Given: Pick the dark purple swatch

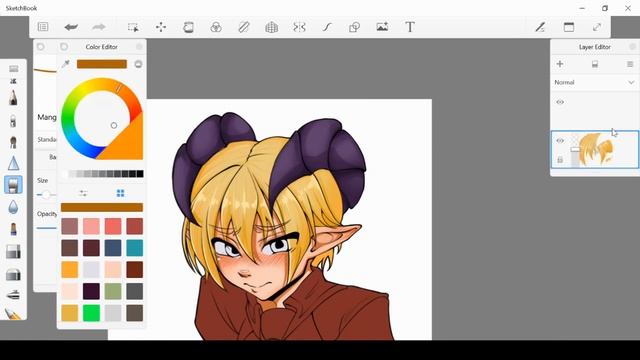Looking at the screenshot, I should 91,291.
